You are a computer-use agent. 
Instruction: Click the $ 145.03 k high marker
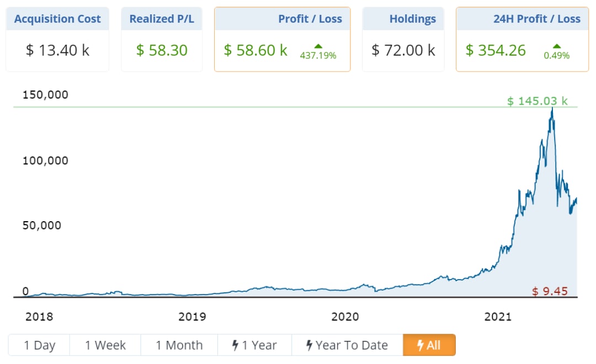537,101
